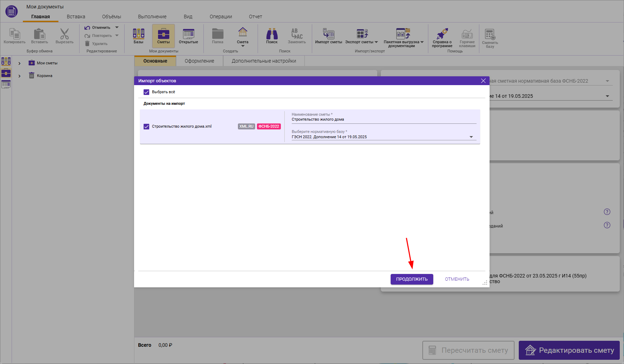Toggle the Выбрать всё checkbox
The width and height of the screenshot is (624, 364).
click(x=146, y=92)
